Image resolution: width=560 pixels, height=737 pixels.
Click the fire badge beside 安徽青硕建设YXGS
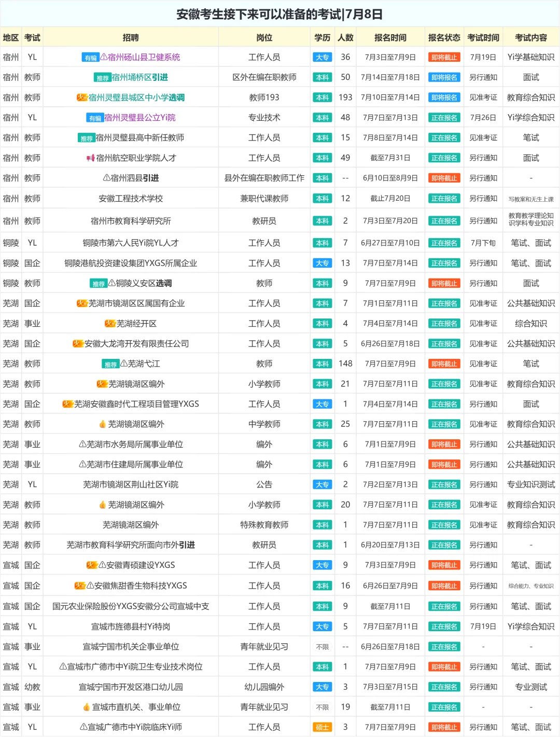[x=92, y=565]
